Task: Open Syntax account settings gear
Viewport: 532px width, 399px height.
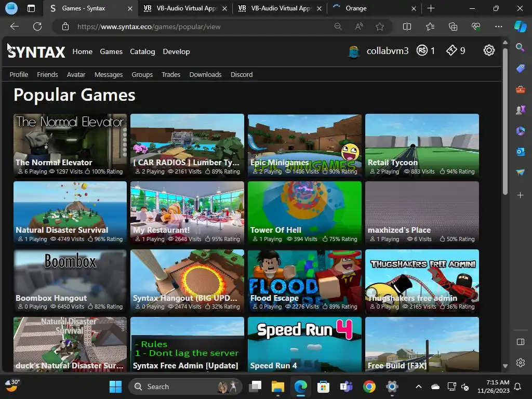Action: tap(488, 50)
